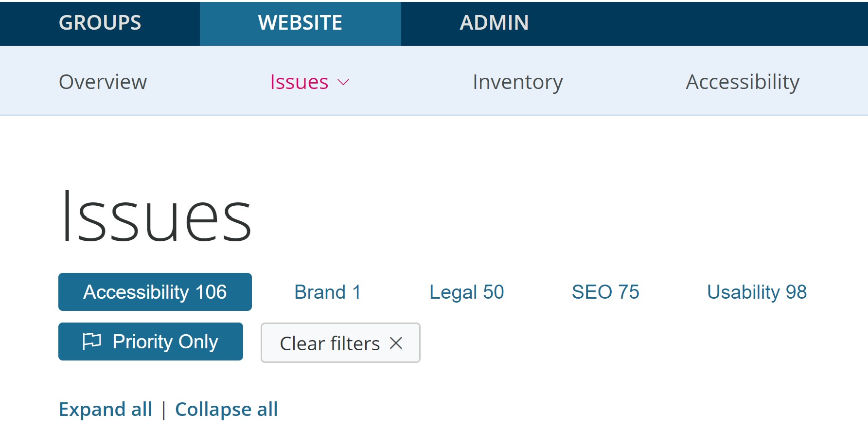Toggle the Accessibility 106 category filter
868x432 pixels.
point(155,292)
